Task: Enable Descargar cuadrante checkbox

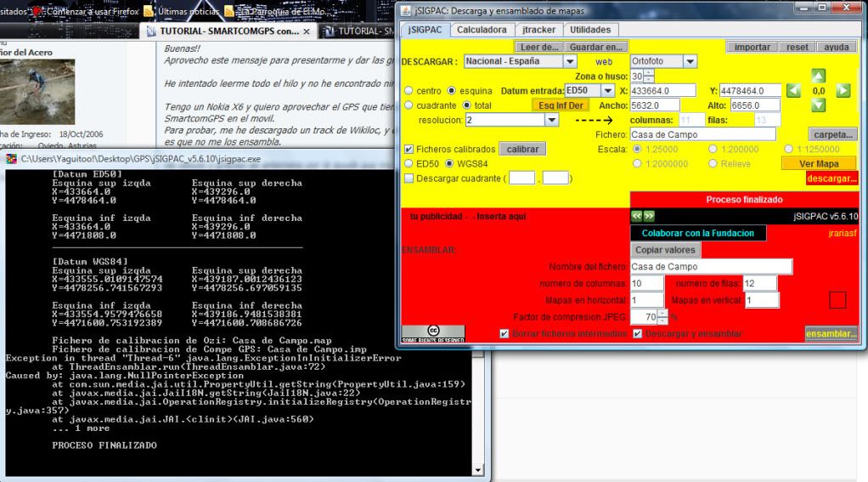Action: pyautogui.click(x=409, y=179)
